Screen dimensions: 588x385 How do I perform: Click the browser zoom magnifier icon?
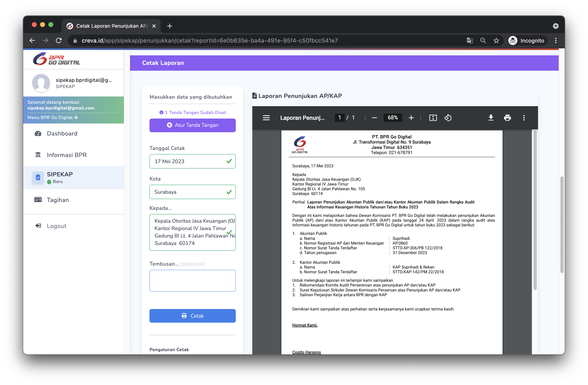(483, 40)
